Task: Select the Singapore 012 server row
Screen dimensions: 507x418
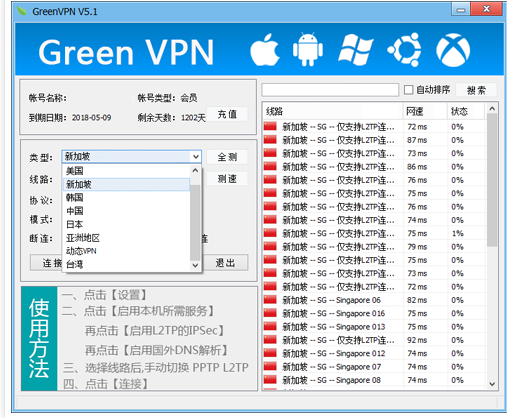Action: tap(374, 353)
